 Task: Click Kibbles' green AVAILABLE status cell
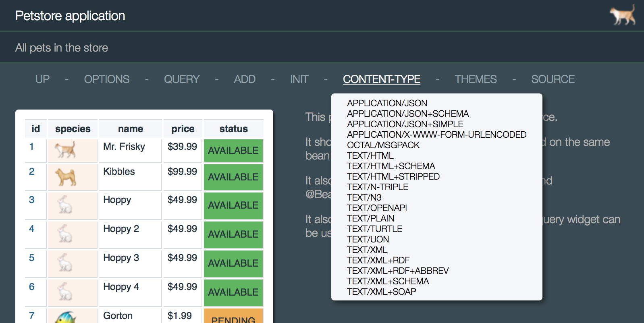233,177
